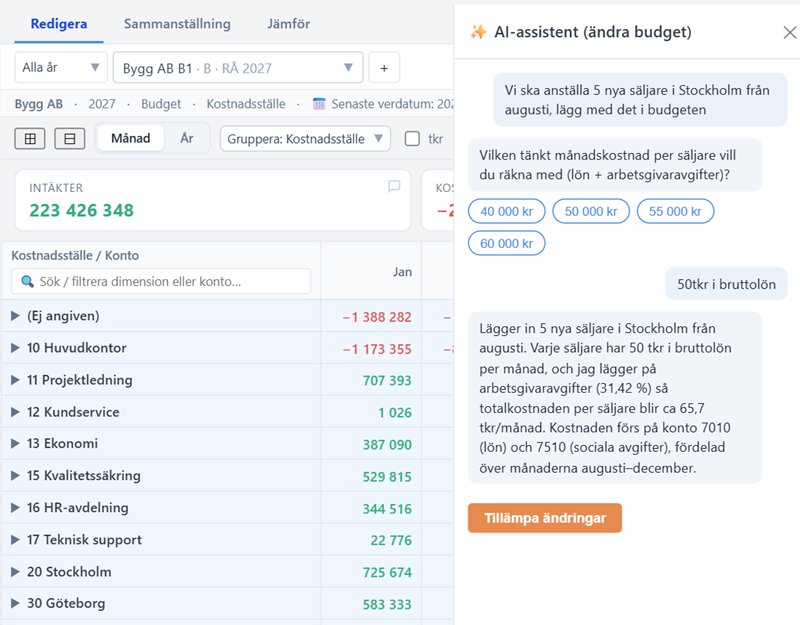Click Kvalitetssäkring value 529 815
The height and width of the screenshot is (625, 800).
click(387, 477)
